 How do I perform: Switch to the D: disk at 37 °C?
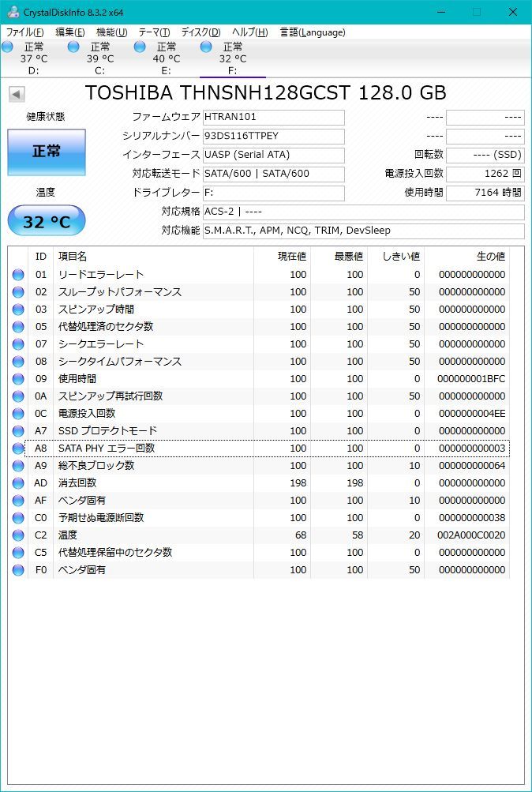[33, 58]
